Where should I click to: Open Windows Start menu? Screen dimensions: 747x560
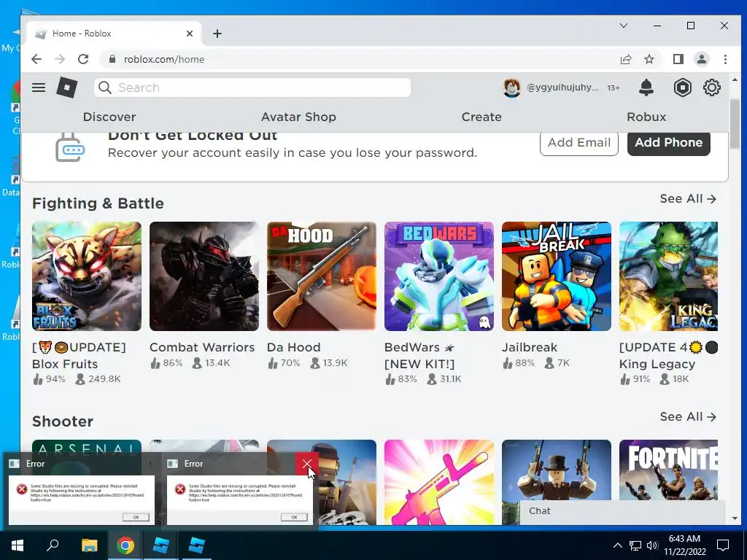tap(18, 545)
